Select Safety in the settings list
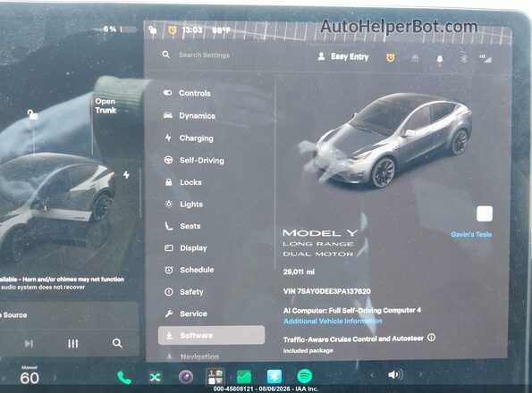532x393 pixels. [x=184, y=292]
